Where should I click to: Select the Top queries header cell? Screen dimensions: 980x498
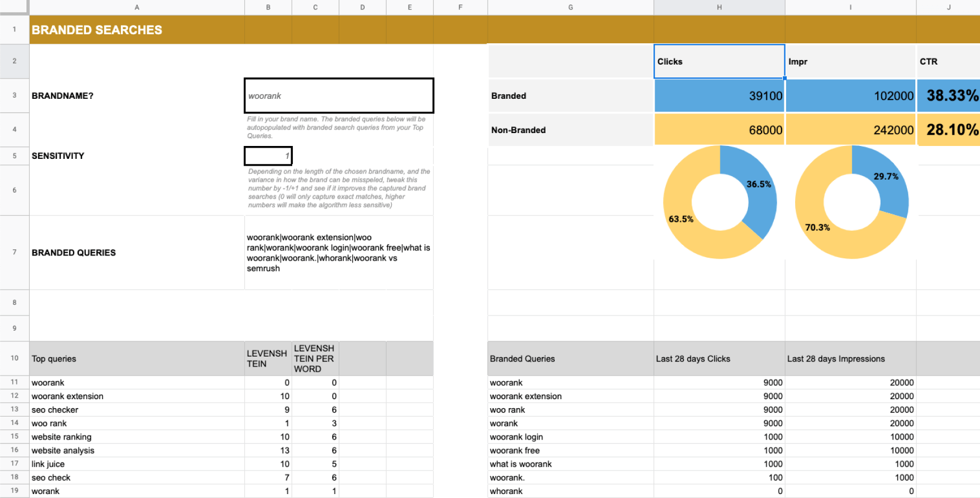(x=137, y=359)
